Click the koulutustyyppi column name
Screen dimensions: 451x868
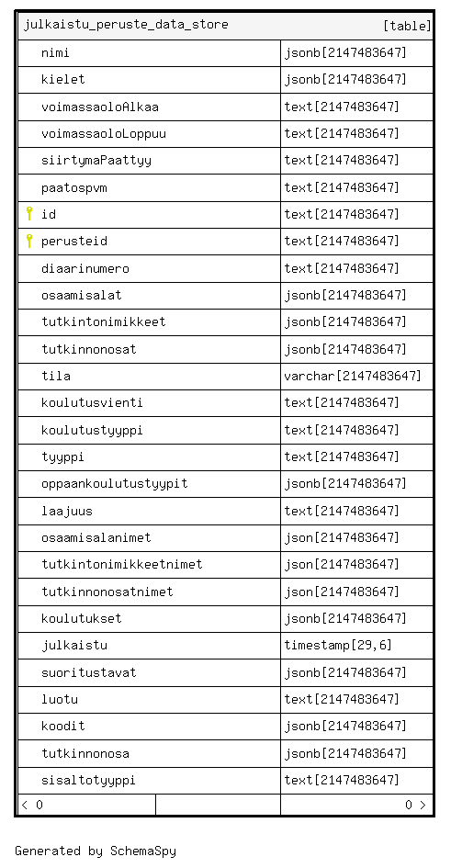coord(93,430)
